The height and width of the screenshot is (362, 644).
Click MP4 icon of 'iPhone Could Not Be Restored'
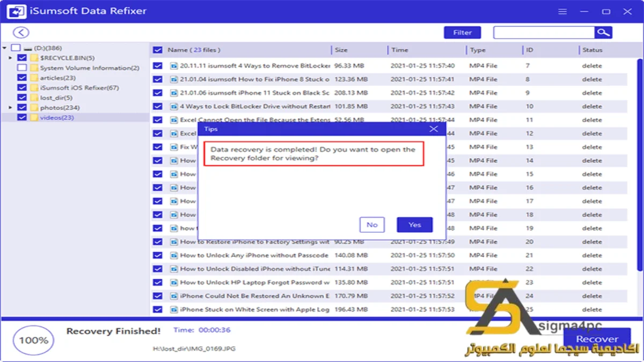[174, 296]
